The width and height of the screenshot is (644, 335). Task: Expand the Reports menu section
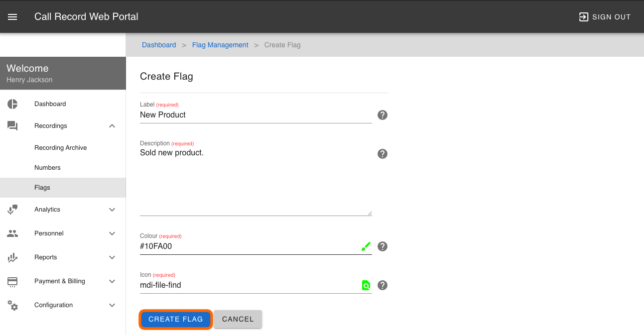112,257
